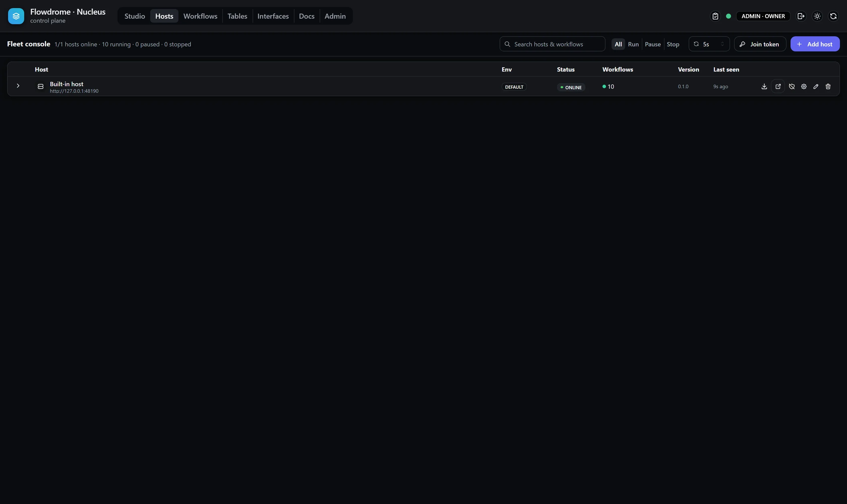Focus the Search hosts & workflows field

pos(552,44)
